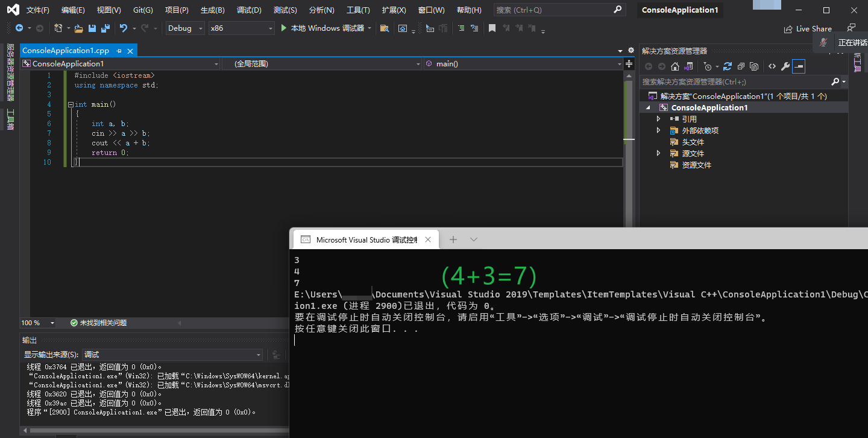Toggle the preview selected items button
This screenshot has height=438, width=868.
pos(799,66)
